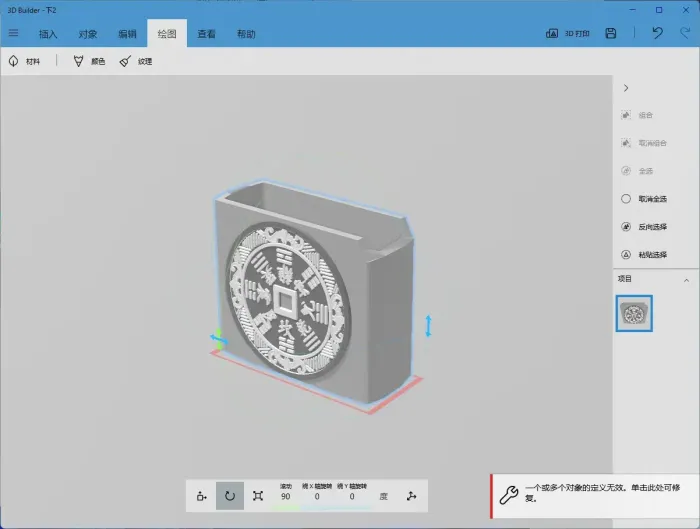Viewport: 700px width, 529px height.
Task: Switch to the 查看 (View) tab
Action: pyautogui.click(x=206, y=34)
